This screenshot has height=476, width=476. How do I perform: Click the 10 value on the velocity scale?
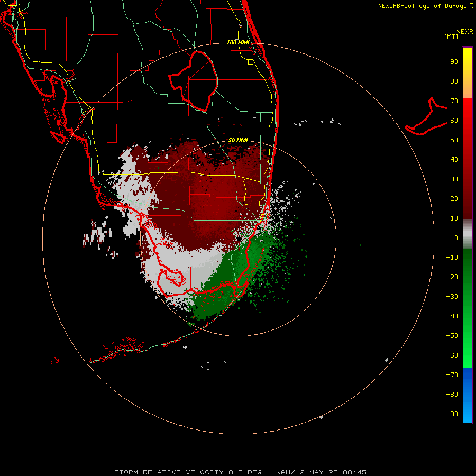coord(454,218)
